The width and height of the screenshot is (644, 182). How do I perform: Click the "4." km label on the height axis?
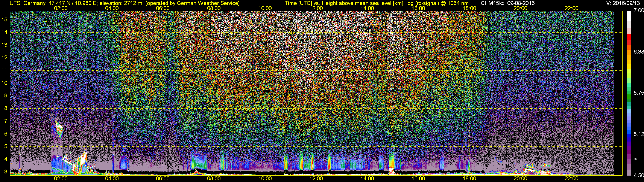pyautogui.click(x=6, y=159)
